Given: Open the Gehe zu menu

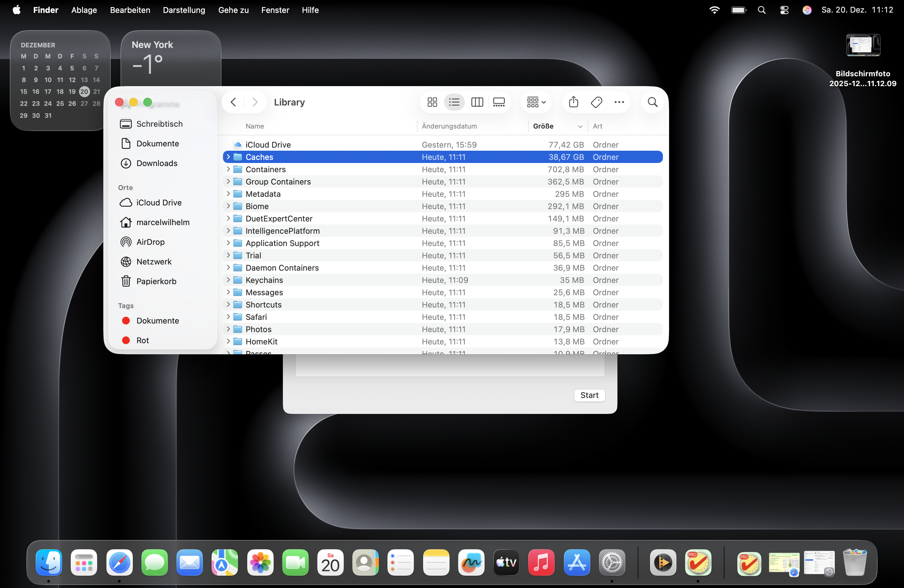Looking at the screenshot, I should 233,10.
